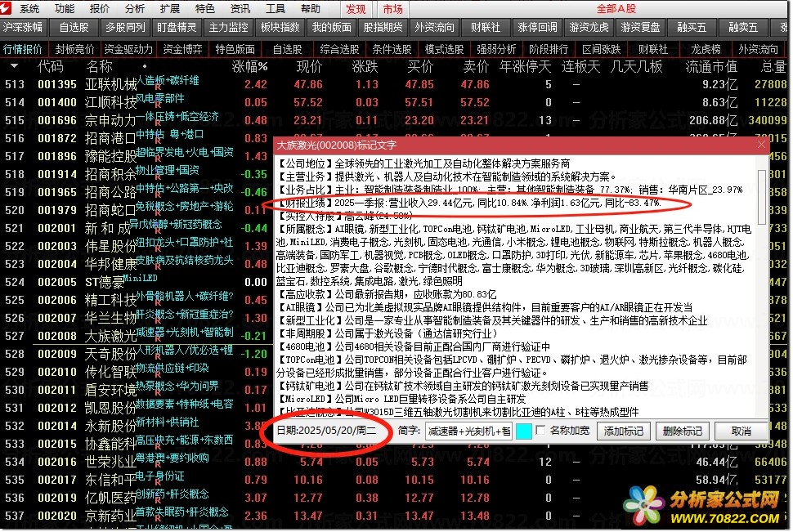
Task: Select stock row 001696 宗申动力
Action: coord(396,120)
